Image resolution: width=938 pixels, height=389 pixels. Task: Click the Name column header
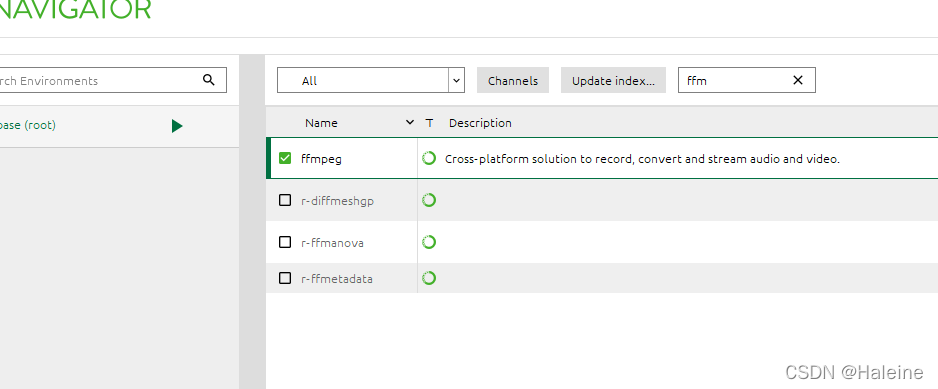click(321, 123)
